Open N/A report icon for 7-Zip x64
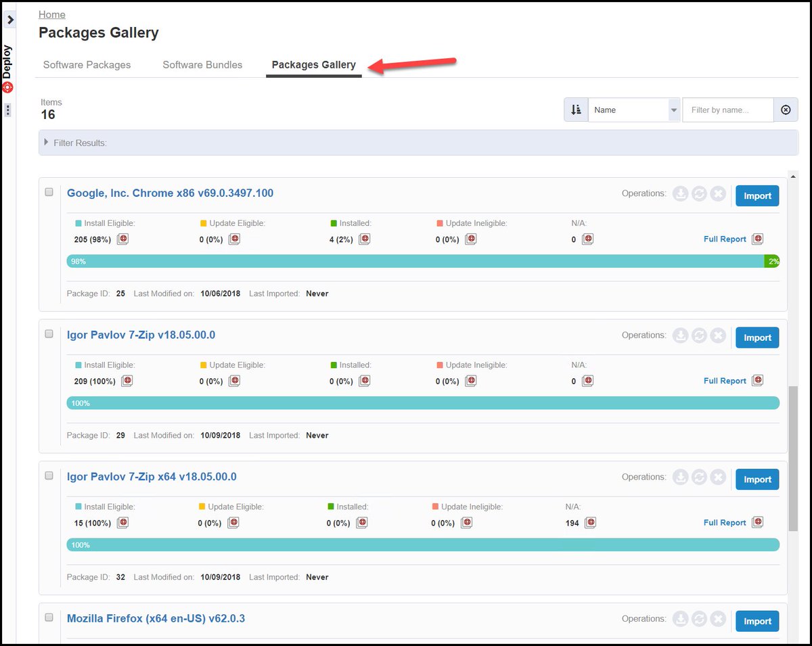This screenshot has height=646, width=812. pos(590,522)
